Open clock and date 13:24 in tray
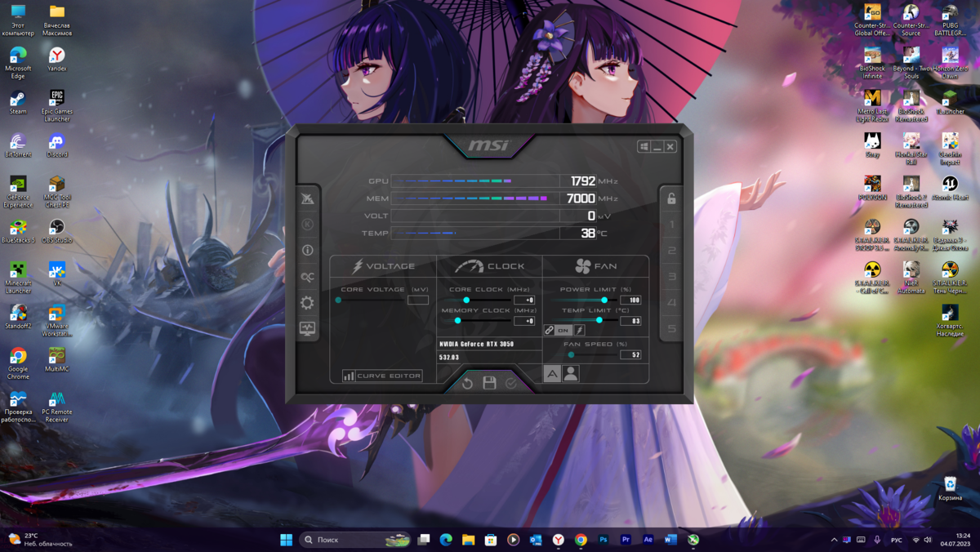980x552 pixels. pos(954,540)
